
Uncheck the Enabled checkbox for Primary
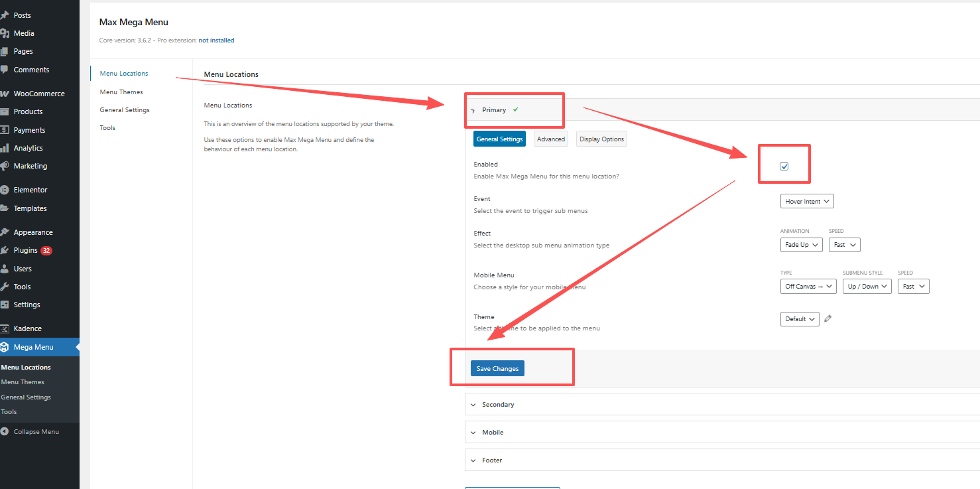pos(784,167)
